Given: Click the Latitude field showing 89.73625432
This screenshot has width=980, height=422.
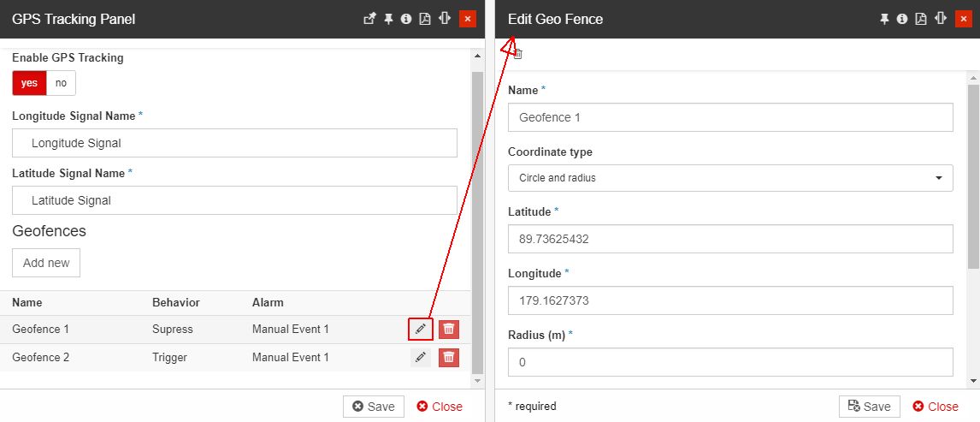Looking at the screenshot, I should (730, 239).
